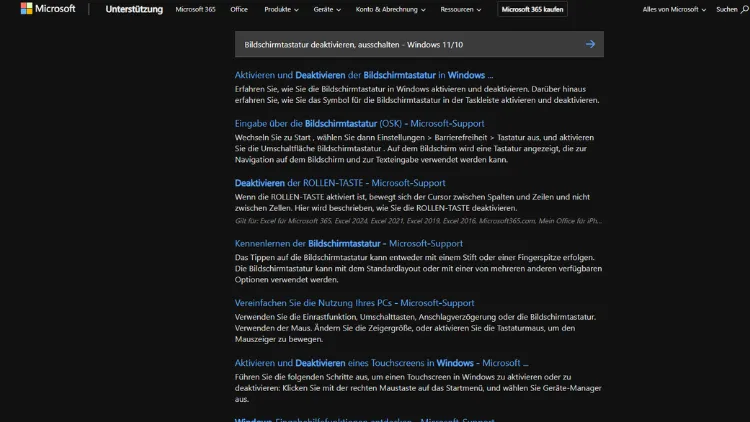This screenshot has height=422, width=750.
Task: Open the Microsoft 365 nav item
Action: (195, 10)
